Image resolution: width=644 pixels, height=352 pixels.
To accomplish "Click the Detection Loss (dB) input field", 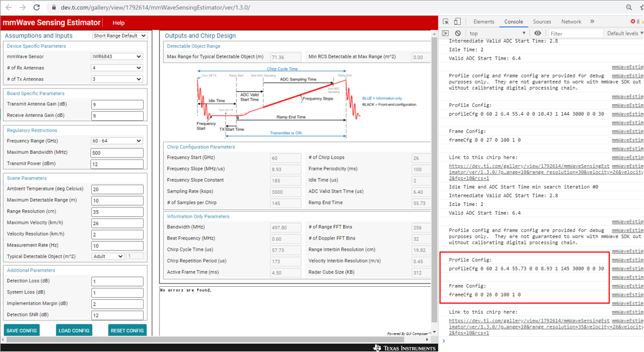I will point(117,281).
